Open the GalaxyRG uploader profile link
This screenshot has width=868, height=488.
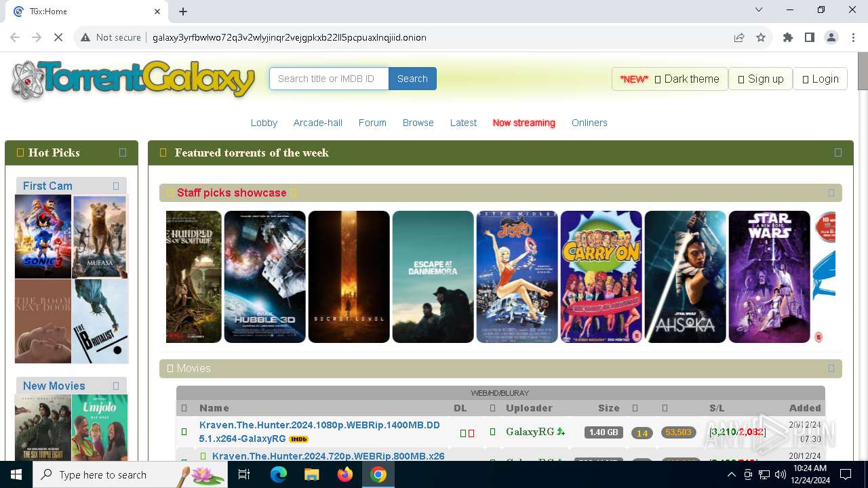coord(530,432)
